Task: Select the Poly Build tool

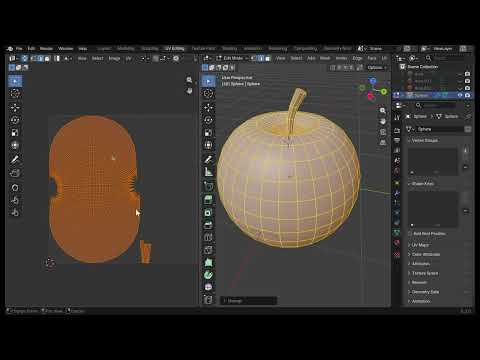Action: click(x=208, y=263)
